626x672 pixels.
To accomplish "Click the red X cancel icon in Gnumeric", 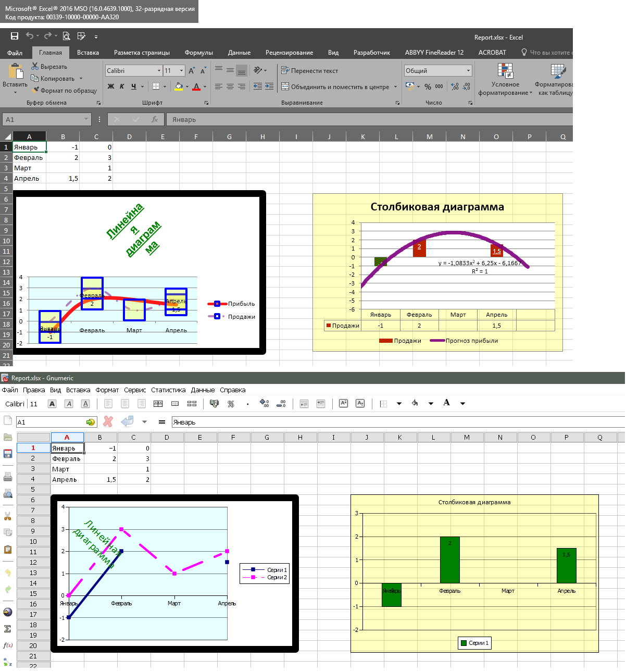I will 108,421.
